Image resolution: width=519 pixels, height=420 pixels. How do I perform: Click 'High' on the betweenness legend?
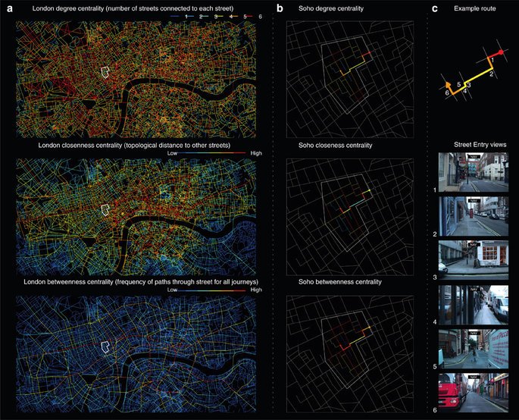(256, 290)
